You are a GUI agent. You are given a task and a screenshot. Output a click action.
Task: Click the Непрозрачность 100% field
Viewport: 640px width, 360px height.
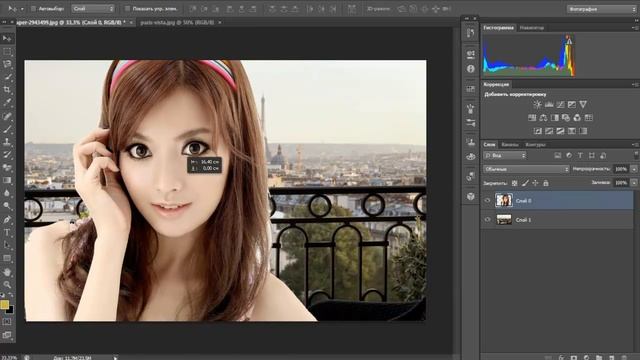tap(622, 169)
